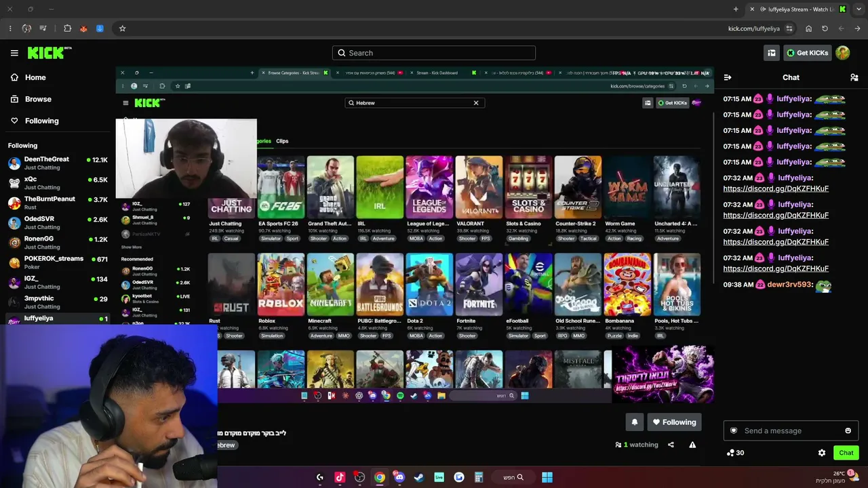This screenshot has width=868, height=488.
Task: Open Chrome from the Windows taskbar
Action: [x=380, y=477]
